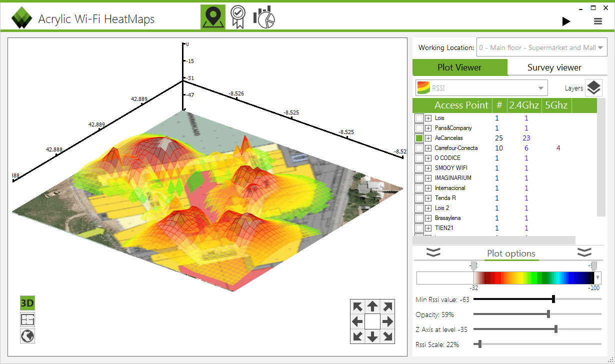
Task: Switch to globe map view
Action: tap(27, 336)
